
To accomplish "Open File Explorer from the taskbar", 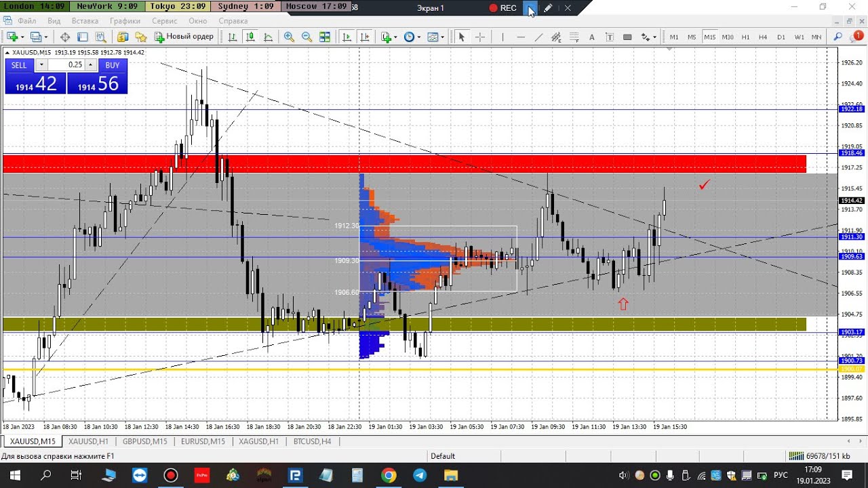I will click(x=451, y=475).
